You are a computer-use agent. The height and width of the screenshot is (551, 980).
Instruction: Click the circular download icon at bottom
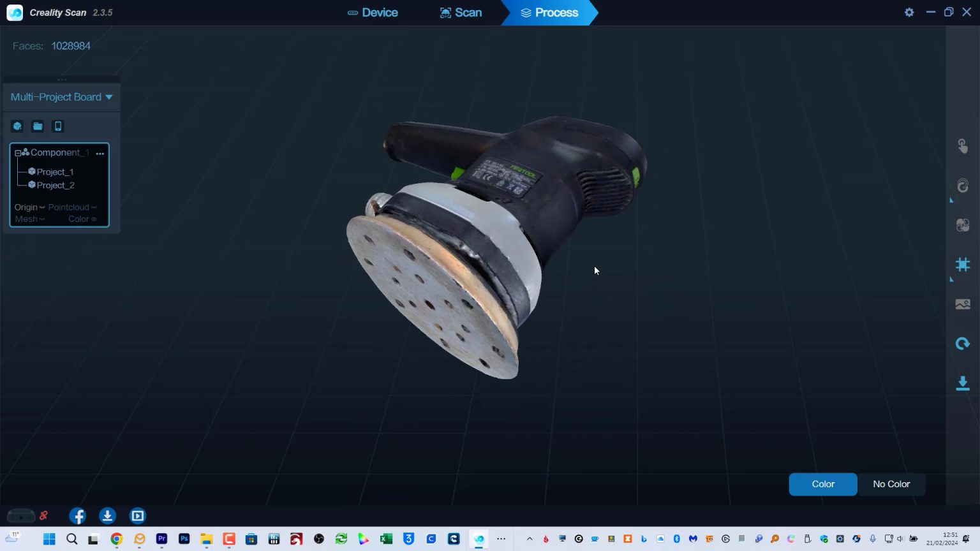click(x=107, y=516)
